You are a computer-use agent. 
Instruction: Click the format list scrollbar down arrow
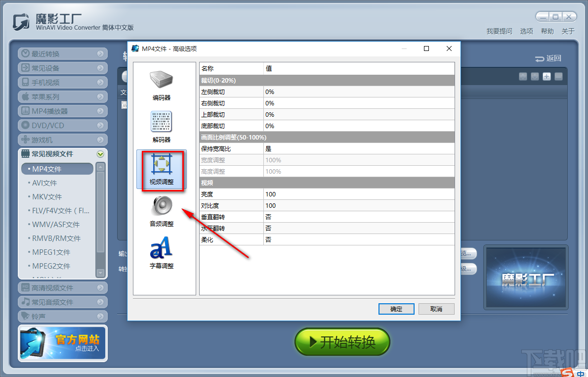(x=100, y=273)
